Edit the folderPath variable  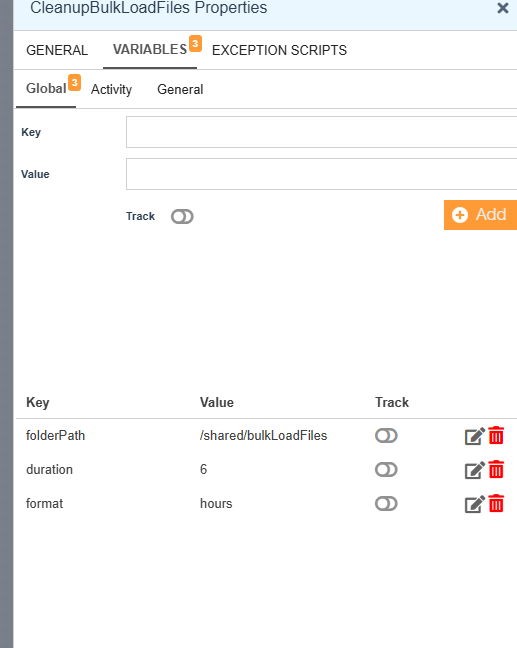tap(474, 436)
